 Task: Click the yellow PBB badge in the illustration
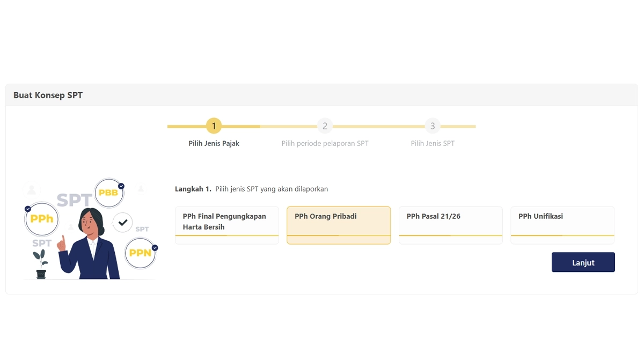(x=109, y=193)
